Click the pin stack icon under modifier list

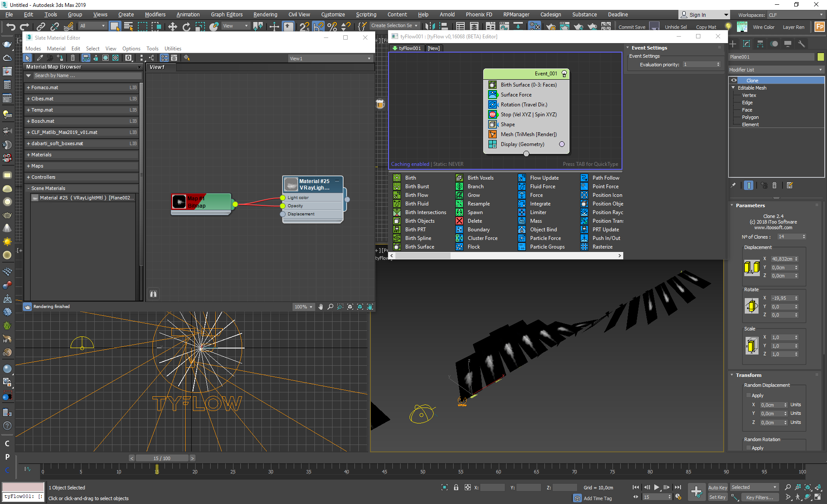pos(734,185)
